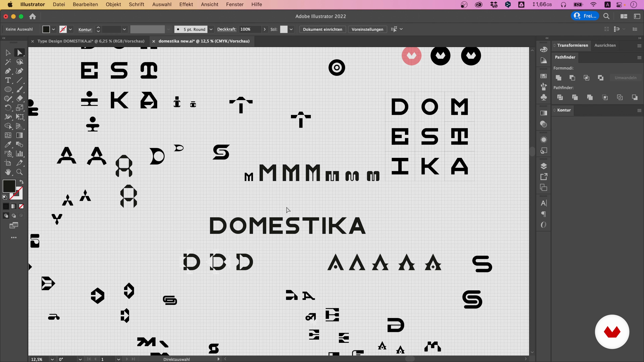Screen dimensions: 644x362
Task: Click the Deckkraft label link
Action: pyautogui.click(x=227, y=29)
